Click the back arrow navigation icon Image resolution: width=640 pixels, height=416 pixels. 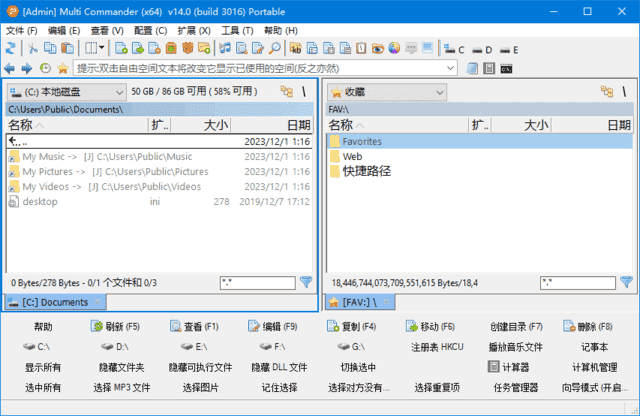coord(10,68)
